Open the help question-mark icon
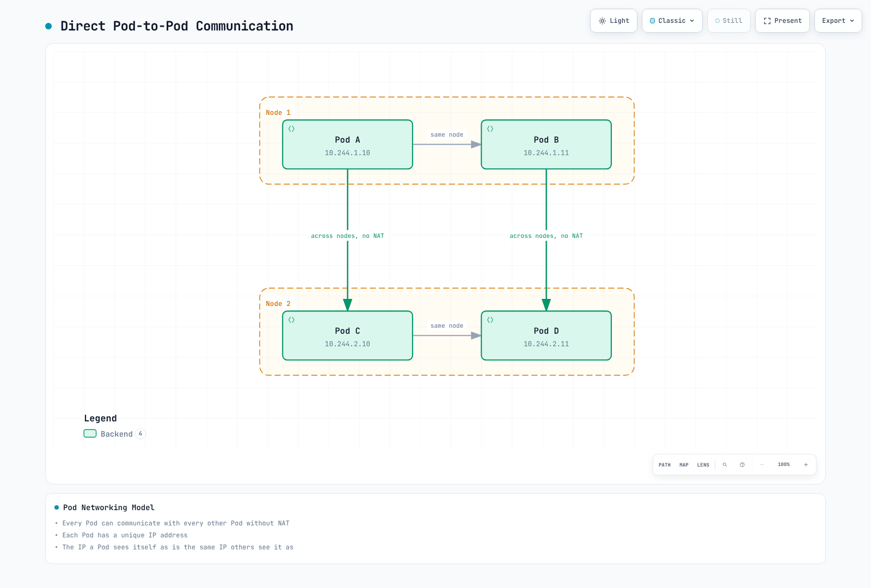This screenshot has height=588, width=871. click(x=742, y=465)
